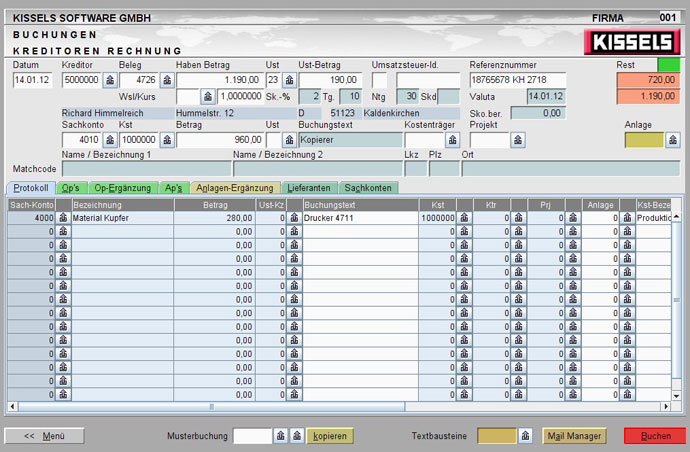Click the horizontal scrollbar right arrow
The width and height of the screenshot is (690, 452).
pyautogui.click(x=666, y=406)
